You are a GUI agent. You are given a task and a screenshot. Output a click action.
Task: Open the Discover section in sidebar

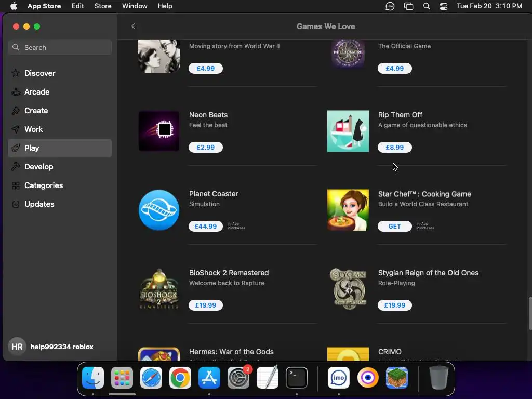tap(60, 73)
